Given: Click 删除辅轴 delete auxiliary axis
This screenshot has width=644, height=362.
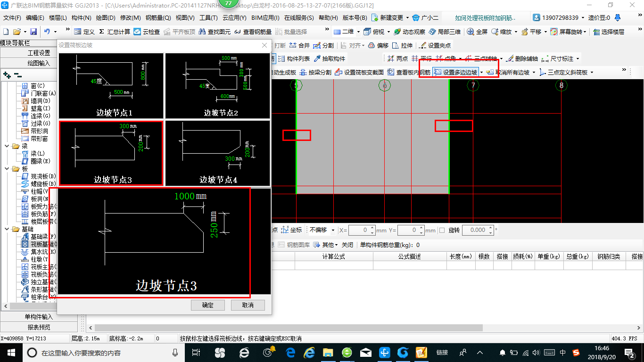Looking at the screenshot, I should pyautogui.click(x=522, y=58).
